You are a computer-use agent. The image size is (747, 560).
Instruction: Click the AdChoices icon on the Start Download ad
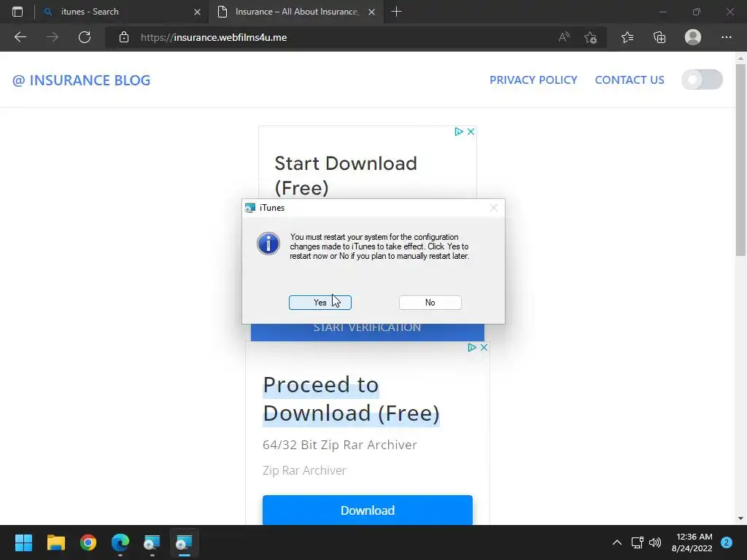[459, 131]
